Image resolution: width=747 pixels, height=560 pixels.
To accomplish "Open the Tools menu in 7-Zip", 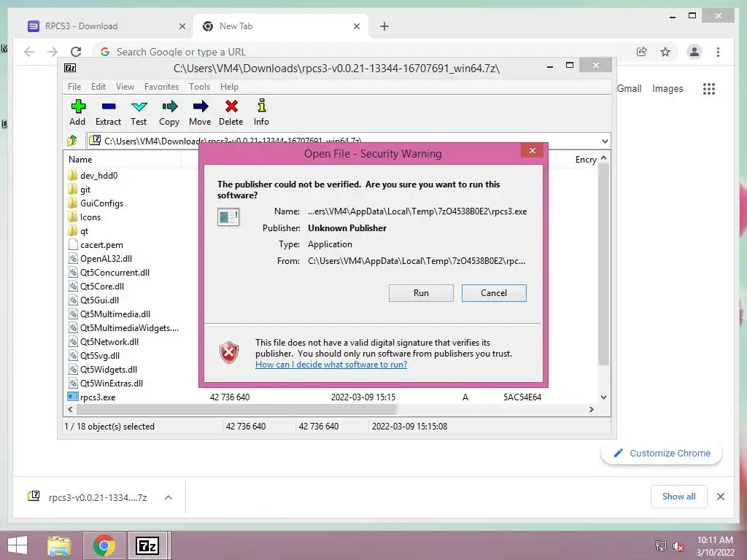I will tap(199, 87).
